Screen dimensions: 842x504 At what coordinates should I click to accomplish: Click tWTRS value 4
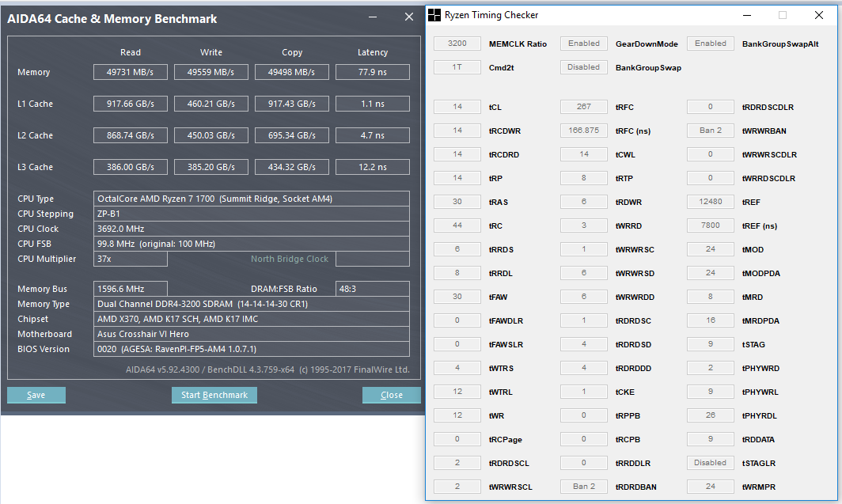pyautogui.click(x=457, y=368)
